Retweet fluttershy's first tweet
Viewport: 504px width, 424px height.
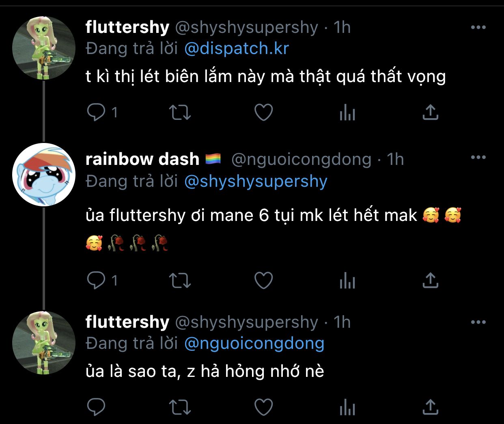coord(180,112)
